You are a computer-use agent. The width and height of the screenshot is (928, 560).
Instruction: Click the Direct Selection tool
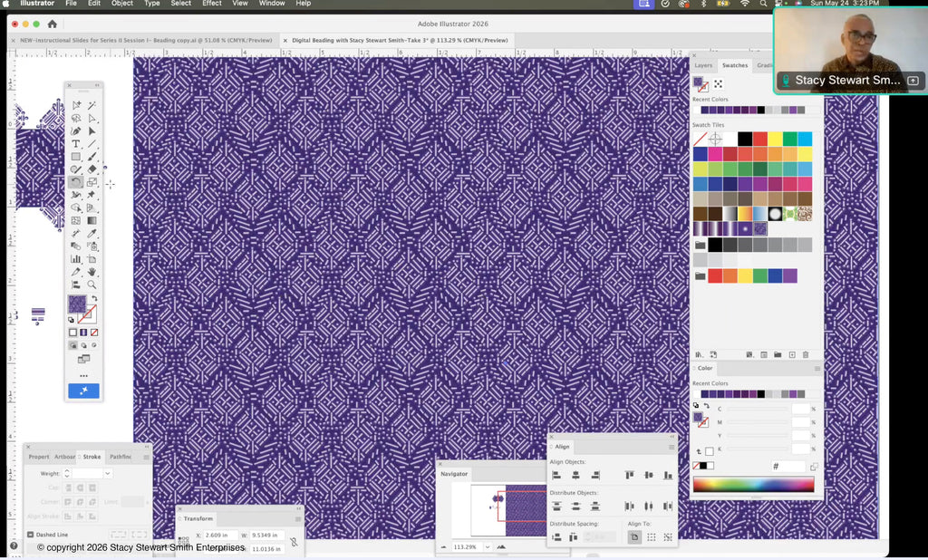point(92,119)
